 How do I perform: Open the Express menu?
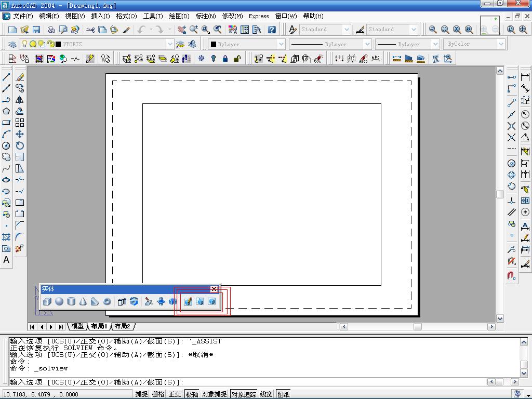click(x=259, y=16)
